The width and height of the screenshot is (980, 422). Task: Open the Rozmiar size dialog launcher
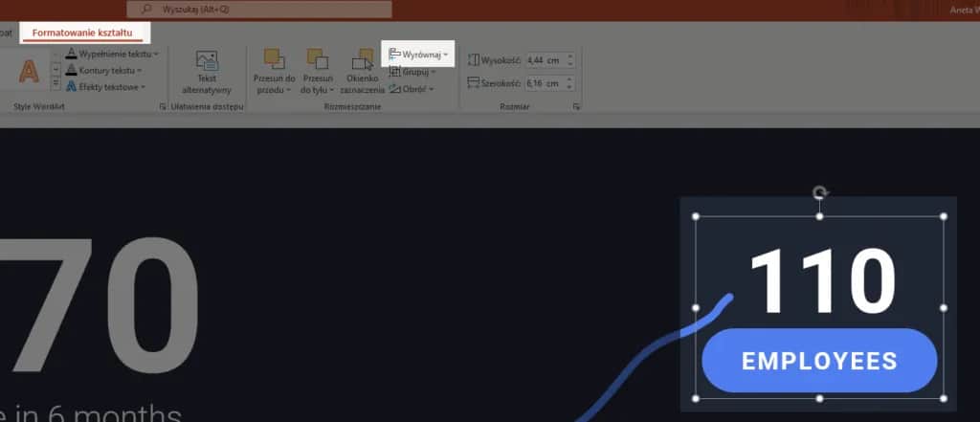click(x=576, y=107)
